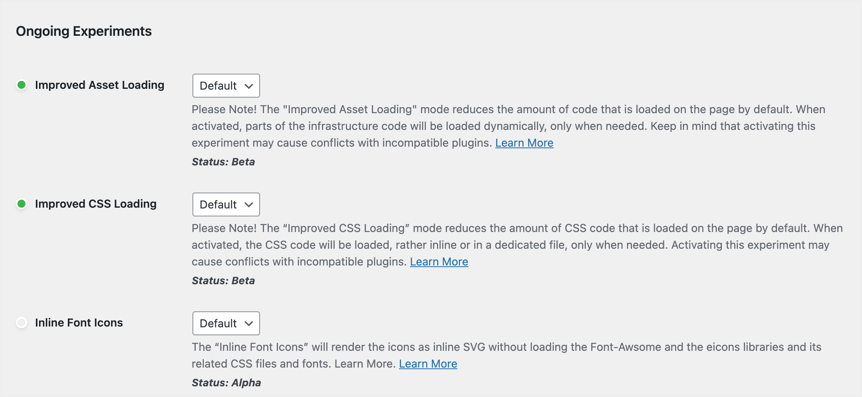The height and width of the screenshot is (397, 862).
Task: Click Status: Beta under Improved Asset Loading
Action: pos(223,162)
